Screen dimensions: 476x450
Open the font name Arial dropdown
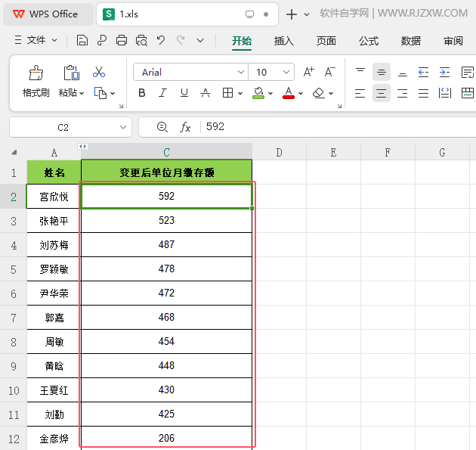[x=241, y=73]
